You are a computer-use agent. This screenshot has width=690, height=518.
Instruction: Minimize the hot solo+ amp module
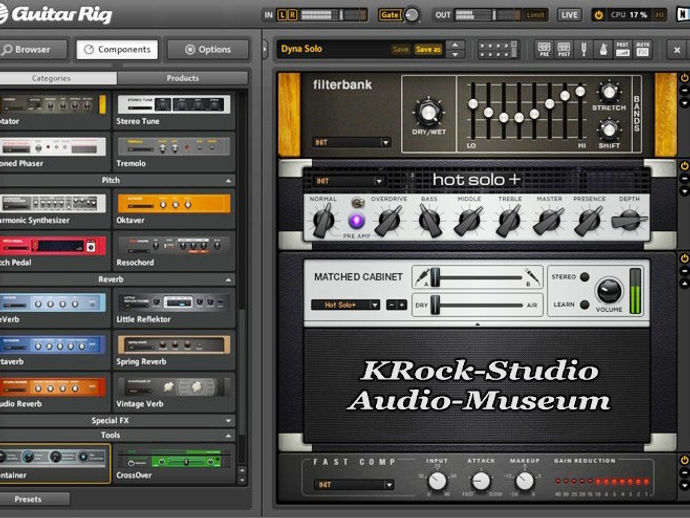[x=684, y=179]
